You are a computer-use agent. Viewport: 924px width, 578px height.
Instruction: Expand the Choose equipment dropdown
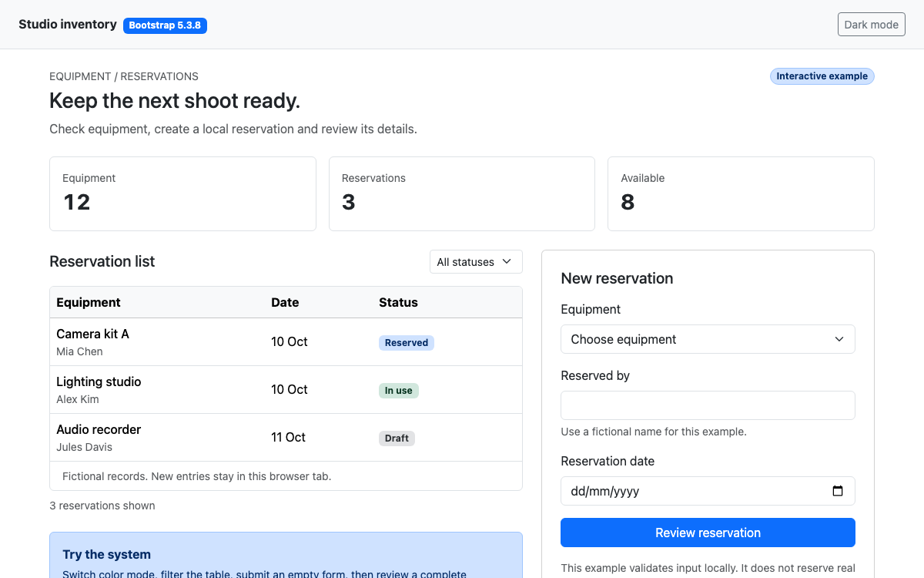pyautogui.click(x=708, y=339)
